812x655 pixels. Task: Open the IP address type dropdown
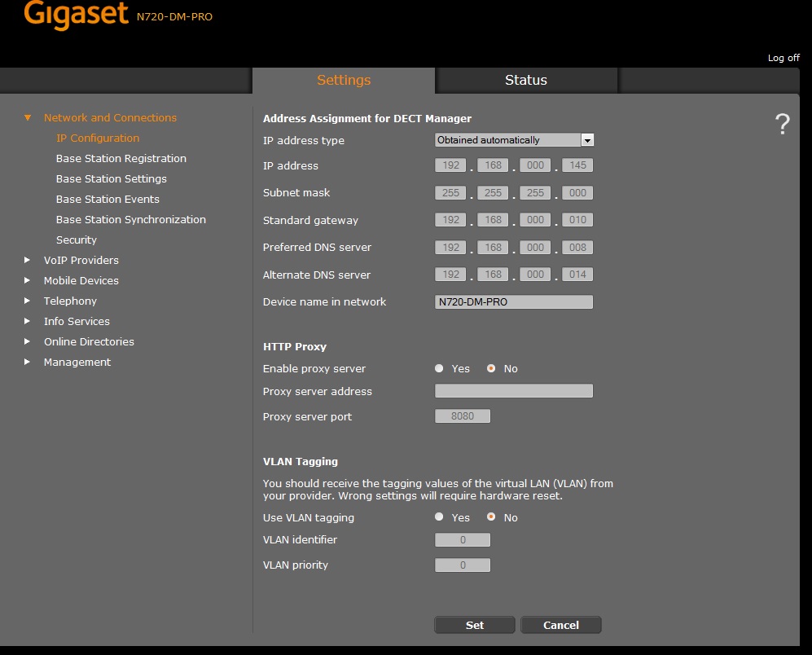click(587, 140)
